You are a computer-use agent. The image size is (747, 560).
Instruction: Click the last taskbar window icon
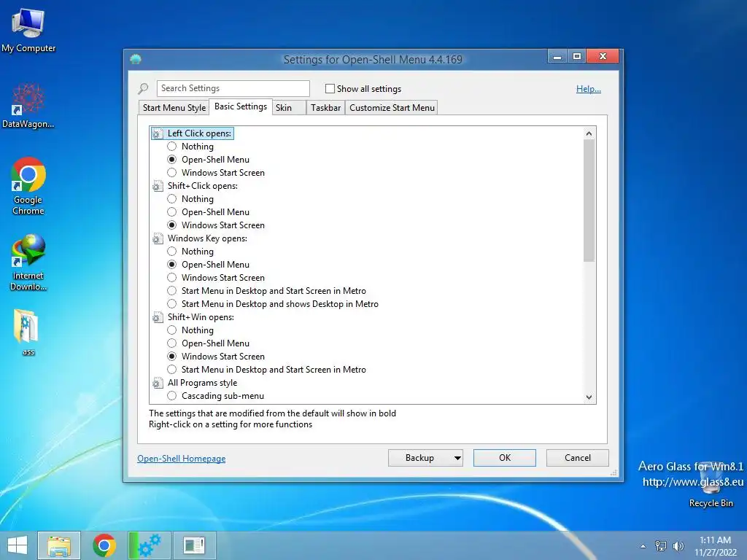194,545
